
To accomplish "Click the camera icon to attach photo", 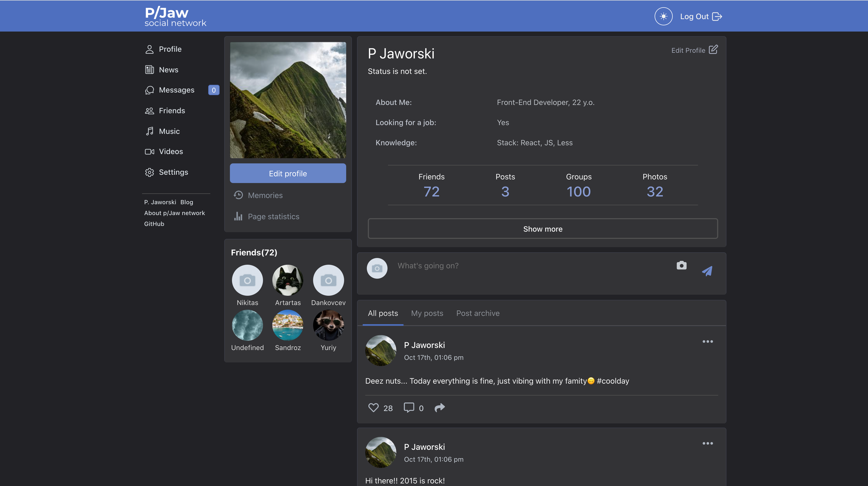I will 681,265.
